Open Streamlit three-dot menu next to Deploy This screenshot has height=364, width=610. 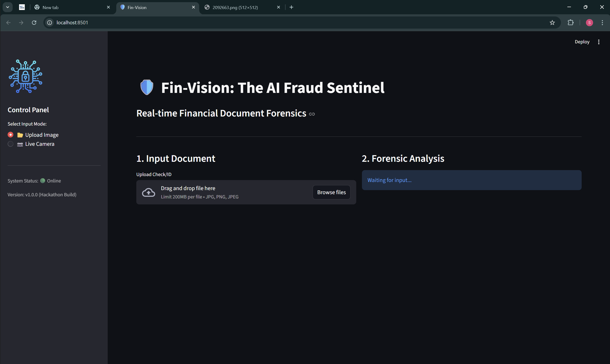(x=599, y=42)
